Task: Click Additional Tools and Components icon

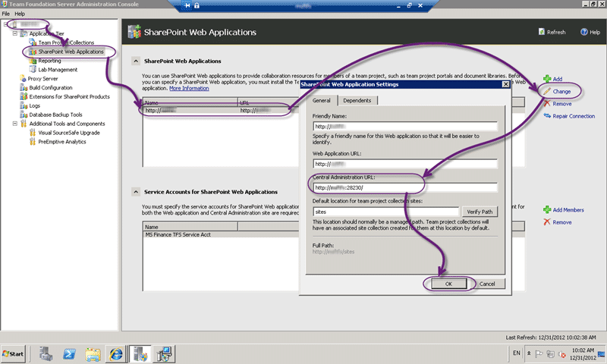Action: pos(24,124)
